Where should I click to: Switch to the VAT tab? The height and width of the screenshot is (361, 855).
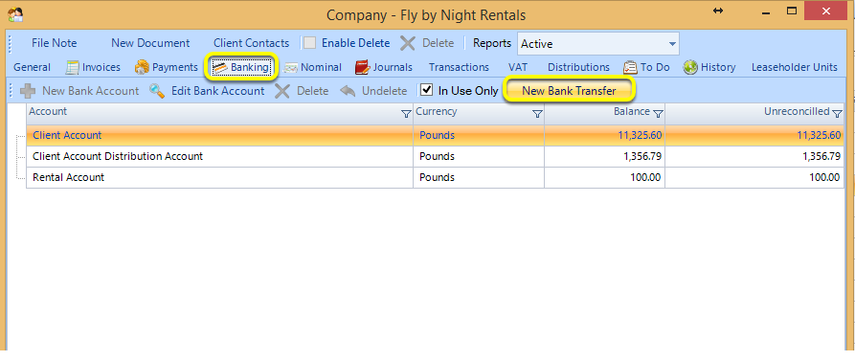click(518, 68)
